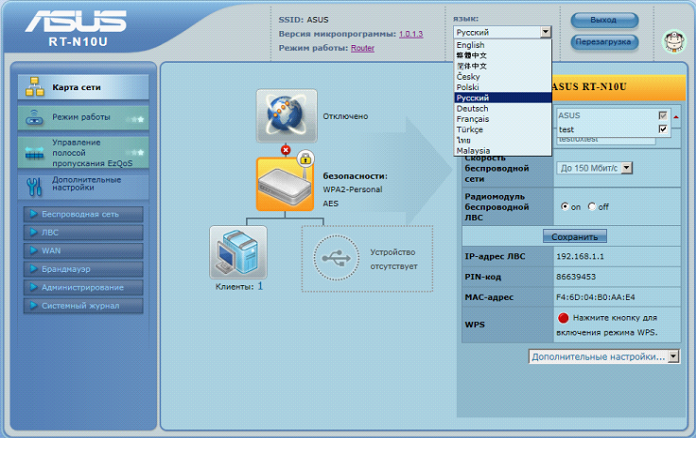Click arrow icon beside Администрирование
The image size is (696, 457).
(x=33, y=287)
